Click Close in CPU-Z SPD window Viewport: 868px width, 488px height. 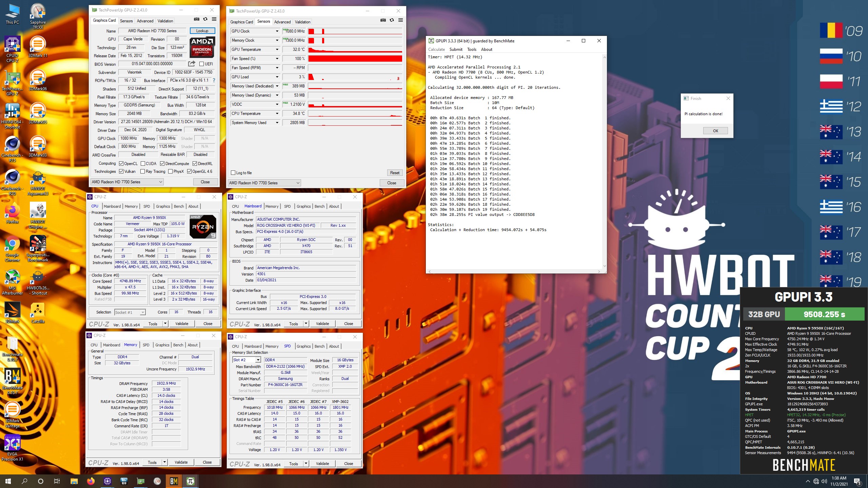click(349, 464)
